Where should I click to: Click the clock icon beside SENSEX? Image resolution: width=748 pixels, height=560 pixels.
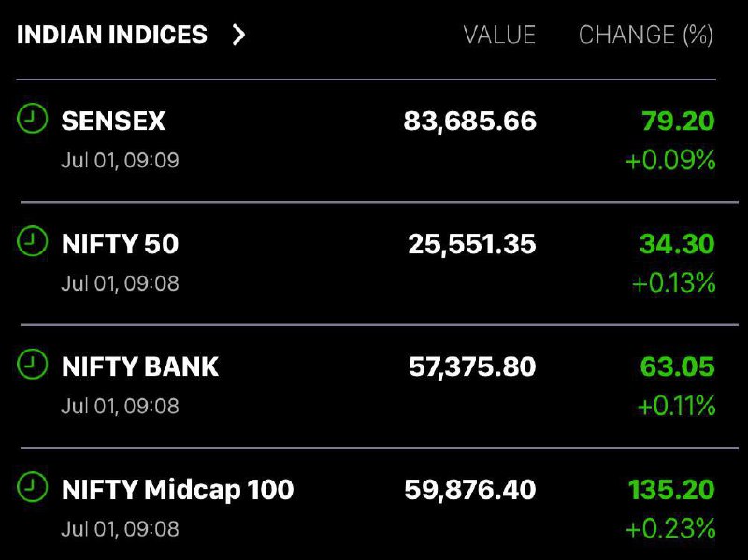tap(32, 119)
